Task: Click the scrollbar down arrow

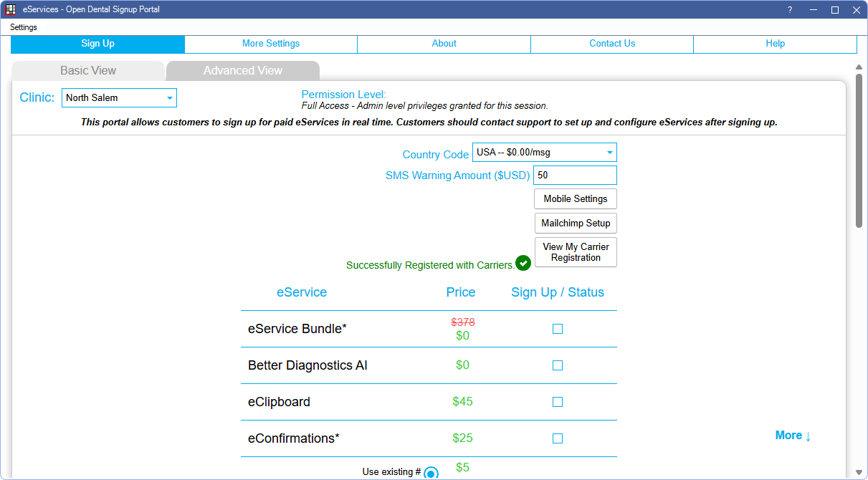Action: [x=859, y=472]
